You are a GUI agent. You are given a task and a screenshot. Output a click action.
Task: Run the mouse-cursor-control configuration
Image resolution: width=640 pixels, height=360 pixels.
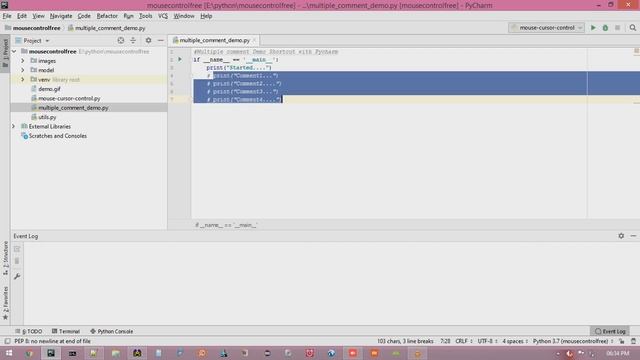593,28
